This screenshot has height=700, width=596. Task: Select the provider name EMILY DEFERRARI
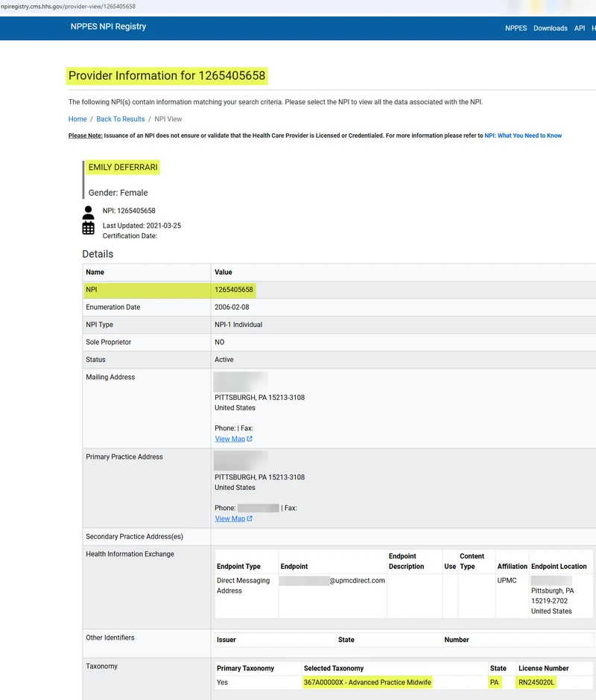pos(123,168)
